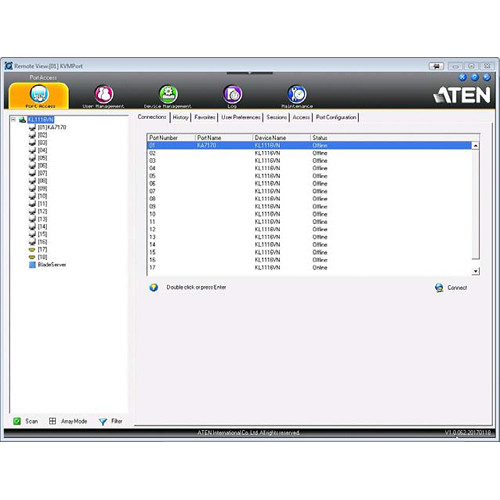Switch to the Port Configuration tab
Image resolution: width=500 pixels, height=500 pixels.
[336, 117]
